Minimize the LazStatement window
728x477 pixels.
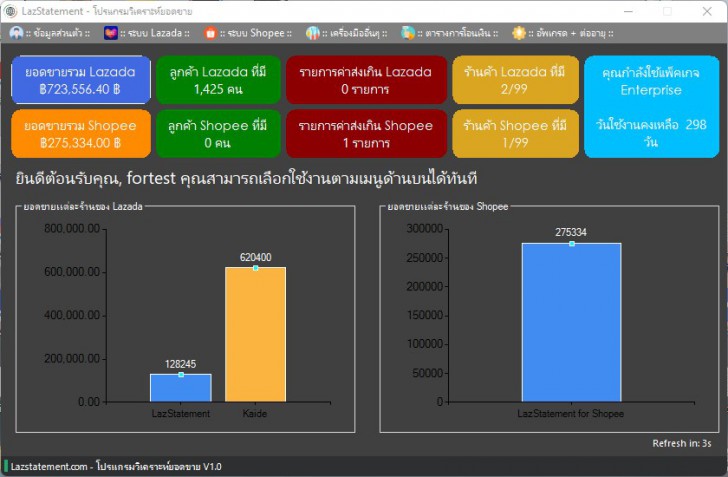(628, 11)
